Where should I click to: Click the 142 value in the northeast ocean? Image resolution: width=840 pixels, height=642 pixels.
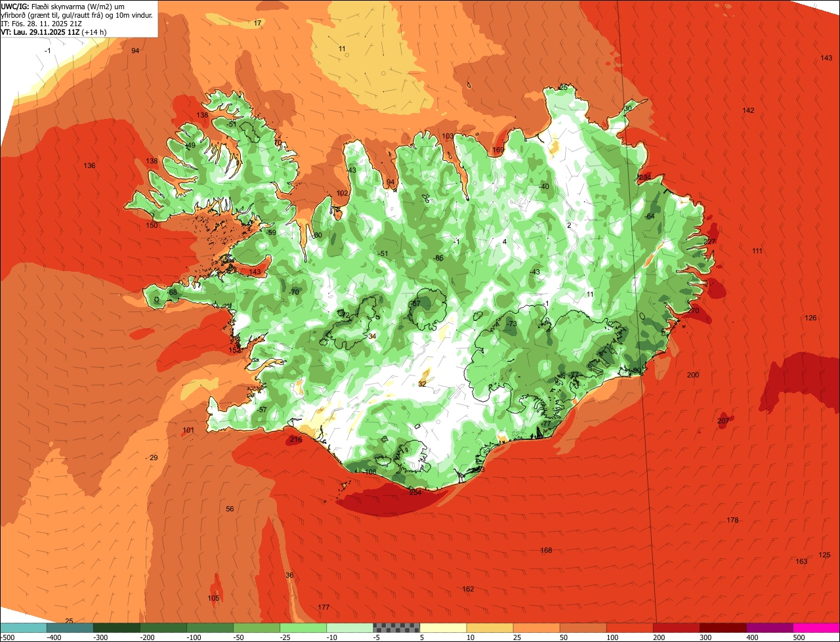748,110
